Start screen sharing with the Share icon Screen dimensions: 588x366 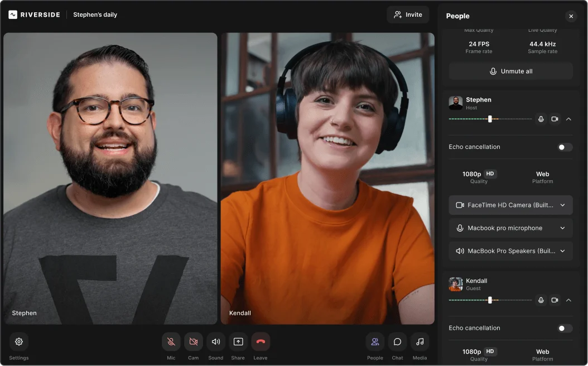pos(238,341)
